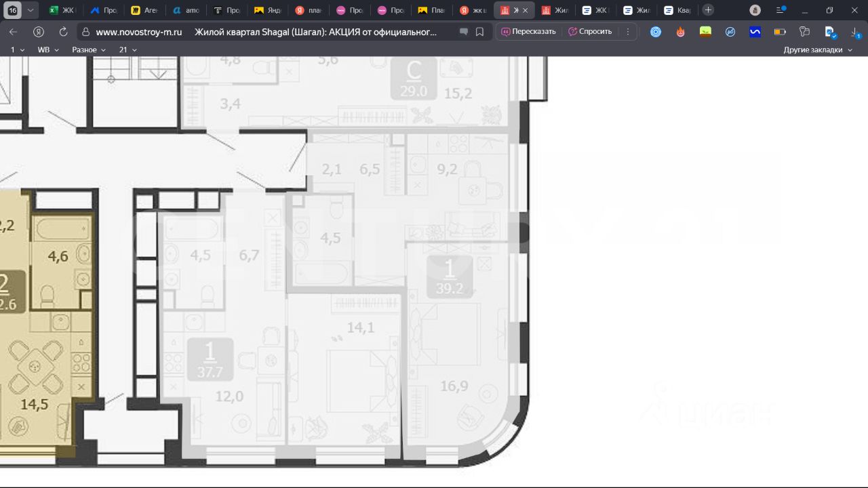Click the bathroom area label 4,6
868x488 pixels.
coord(58,256)
